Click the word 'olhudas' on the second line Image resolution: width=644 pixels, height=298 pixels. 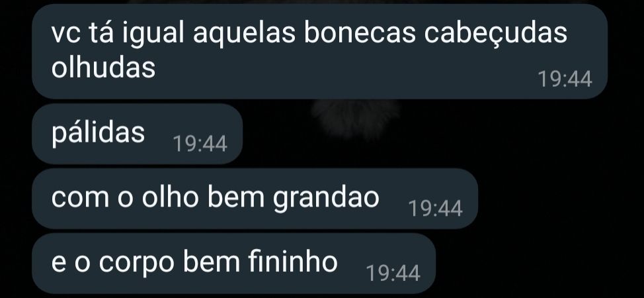click(x=104, y=68)
